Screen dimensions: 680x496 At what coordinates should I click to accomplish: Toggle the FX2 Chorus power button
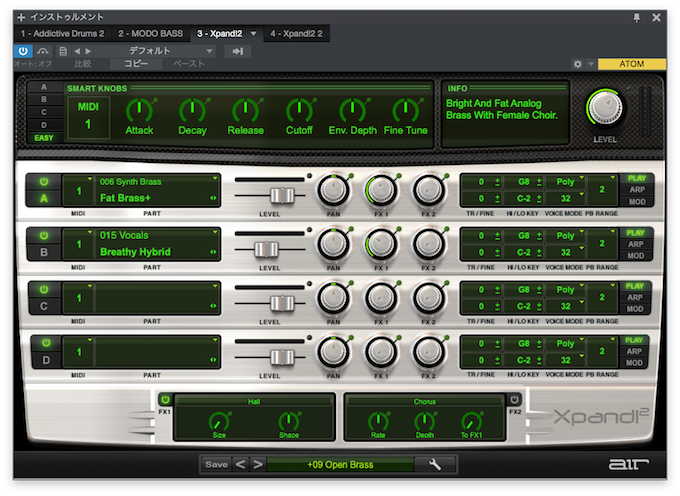coord(514,399)
